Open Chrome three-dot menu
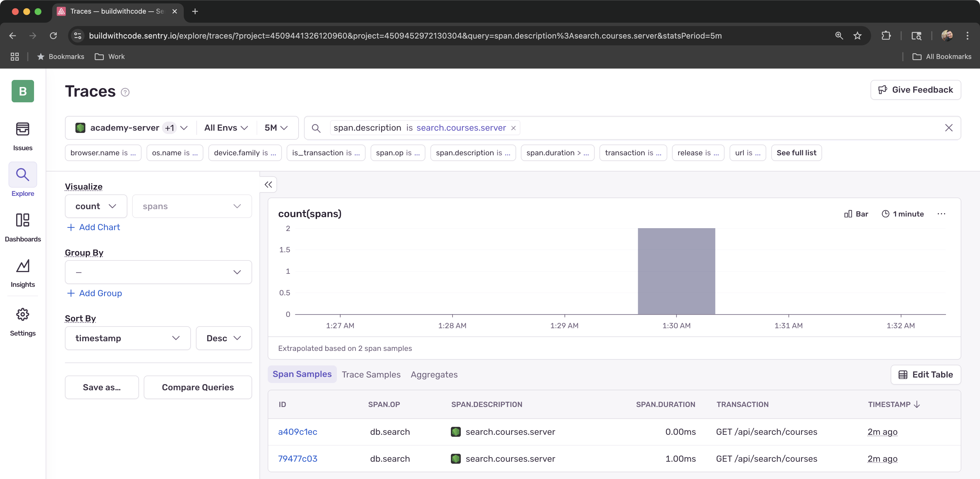The height and width of the screenshot is (479, 980). click(x=968, y=36)
